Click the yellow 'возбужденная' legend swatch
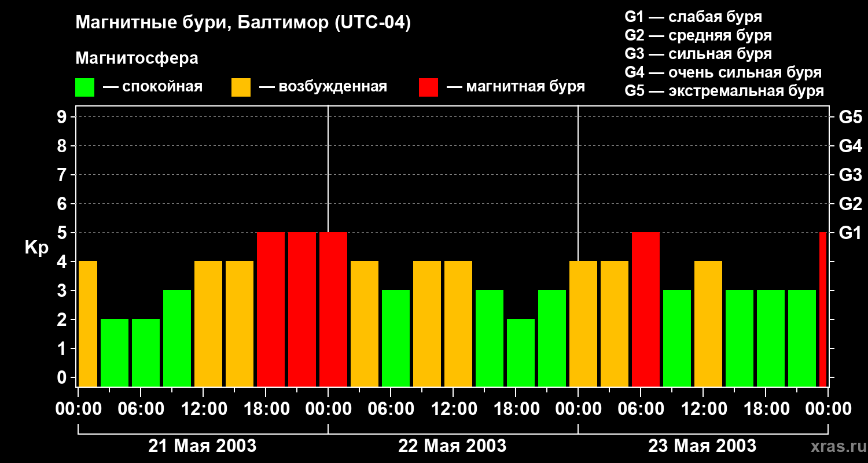868x463 pixels. [241, 87]
